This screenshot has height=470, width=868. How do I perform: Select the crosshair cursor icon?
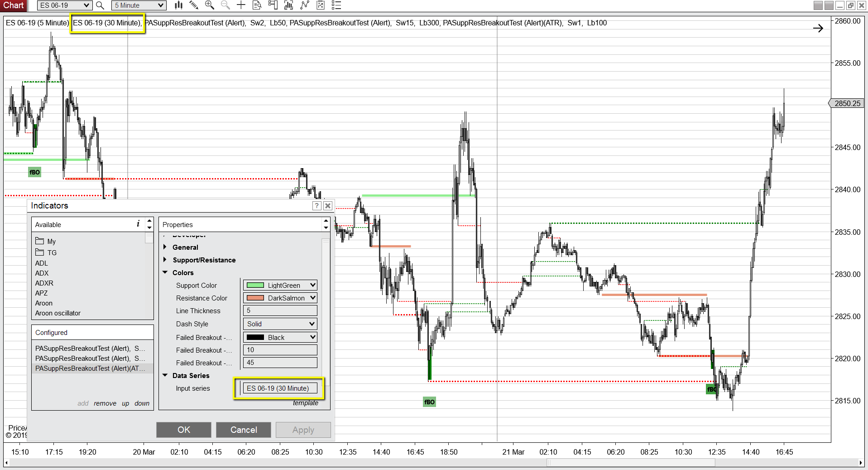[x=241, y=5]
